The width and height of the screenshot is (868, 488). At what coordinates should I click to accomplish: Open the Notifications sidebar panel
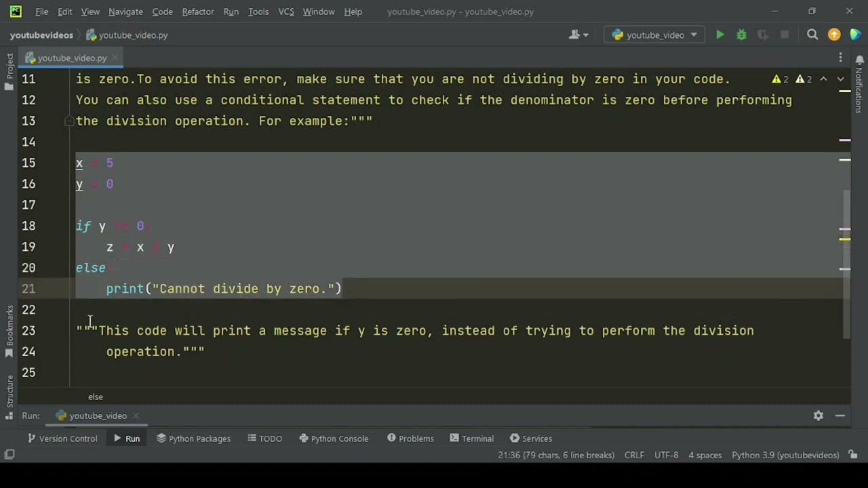point(859,85)
